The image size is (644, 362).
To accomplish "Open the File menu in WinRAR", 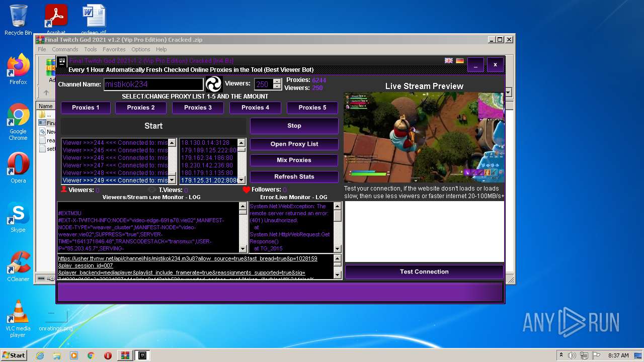I will [x=42, y=49].
